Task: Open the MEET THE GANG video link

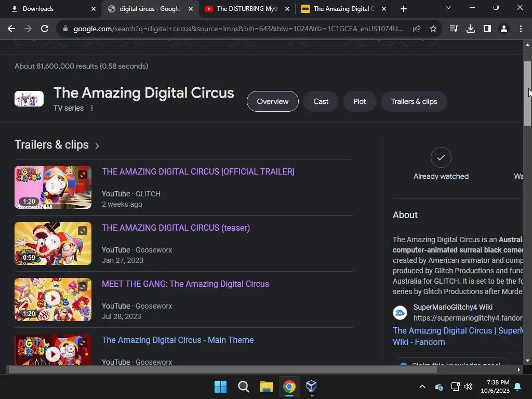Action: click(x=185, y=284)
